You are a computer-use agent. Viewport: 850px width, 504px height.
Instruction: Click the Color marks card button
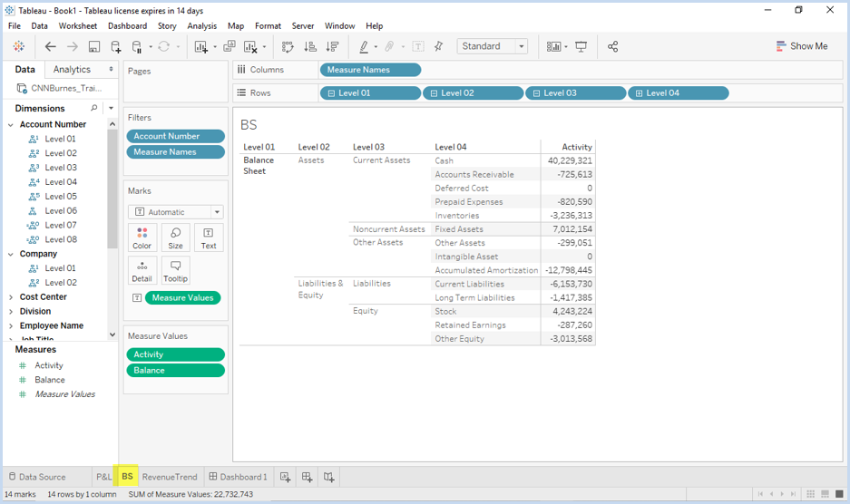coord(142,237)
